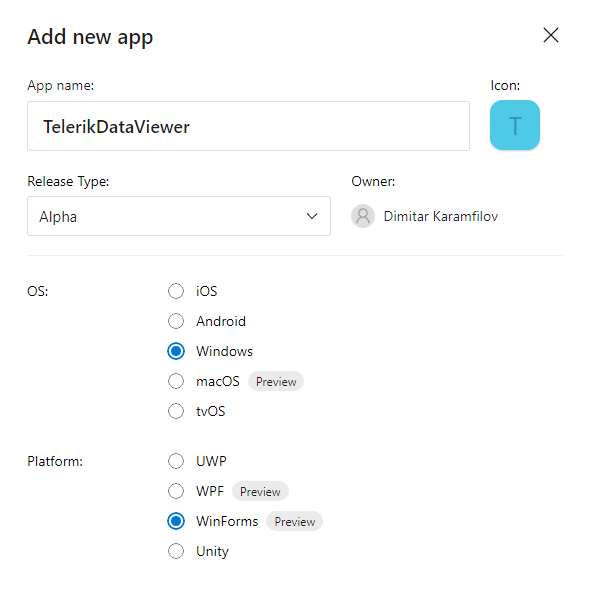Select the Windows OS radio button
The image size is (590, 591).
176,351
